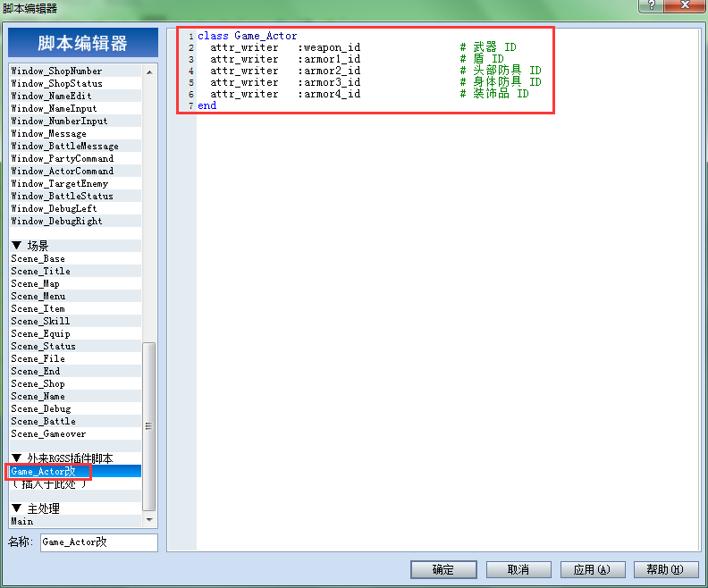
Task: Click the 确定 button
Action: 443,569
